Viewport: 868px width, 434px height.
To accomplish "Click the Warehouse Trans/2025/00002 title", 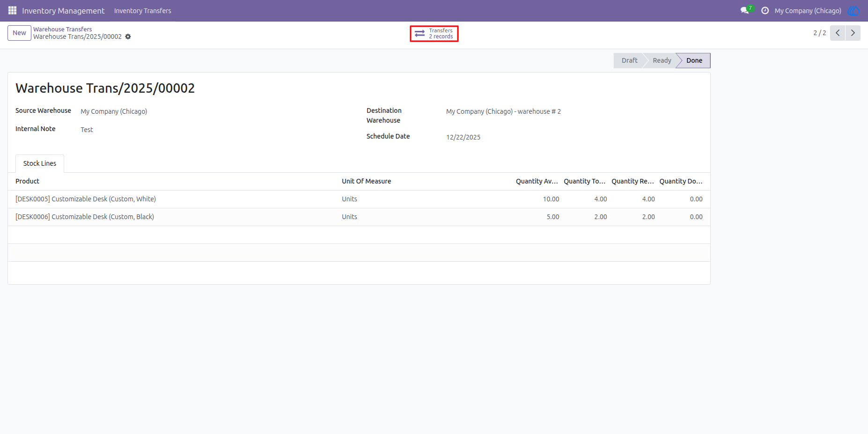I will pyautogui.click(x=105, y=88).
